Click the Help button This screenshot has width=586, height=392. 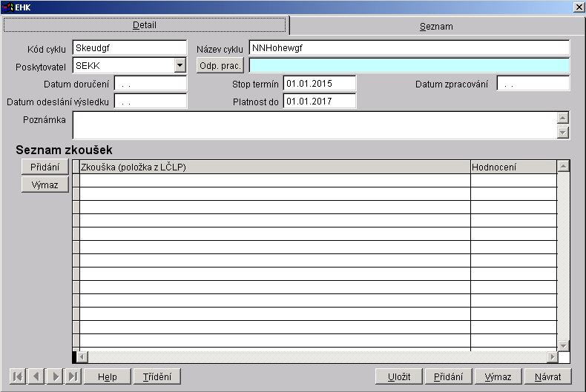[108, 376]
